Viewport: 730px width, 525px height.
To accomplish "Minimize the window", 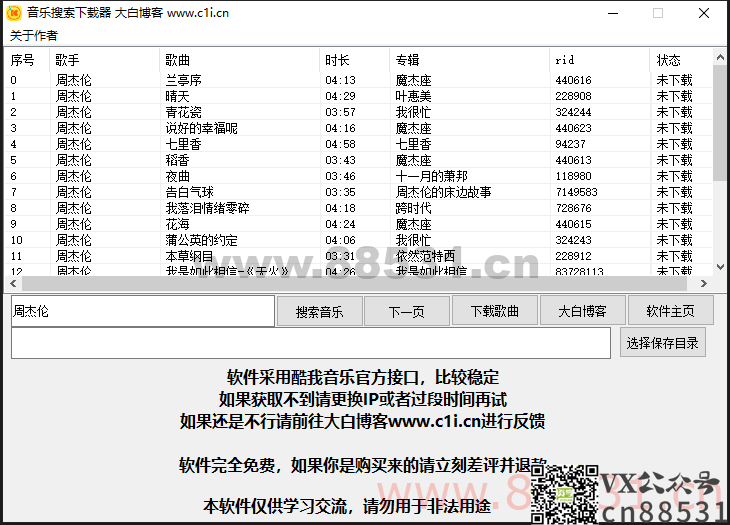I will (613, 13).
